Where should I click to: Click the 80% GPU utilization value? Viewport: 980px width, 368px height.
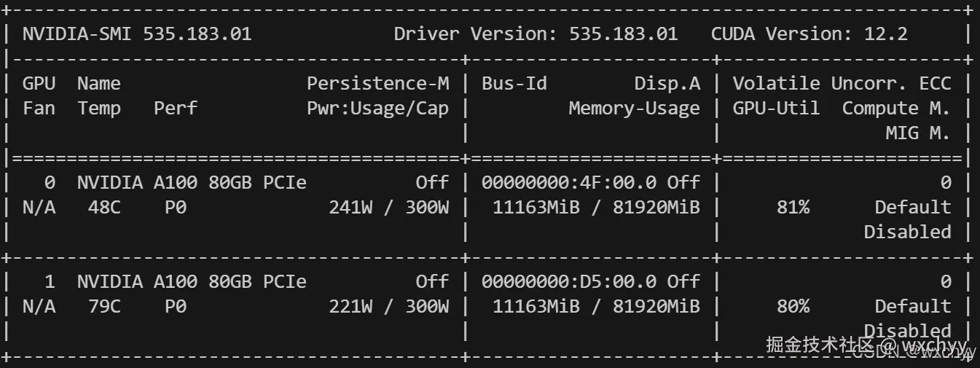click(793, 307)
